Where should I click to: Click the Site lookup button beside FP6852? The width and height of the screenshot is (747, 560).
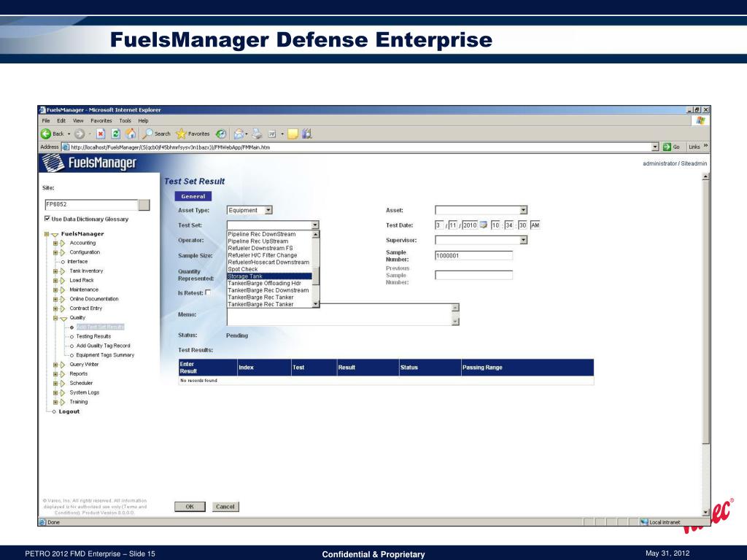144,205
